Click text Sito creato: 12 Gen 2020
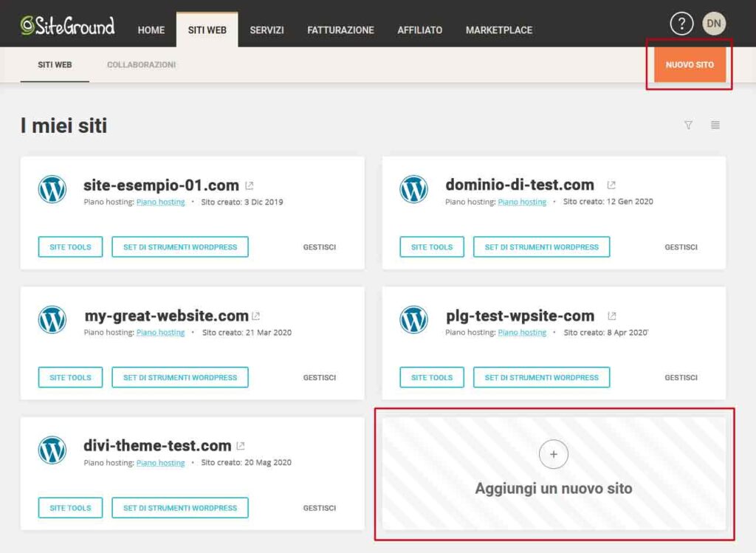Screen dimensions: 756x553 point(608,202)
